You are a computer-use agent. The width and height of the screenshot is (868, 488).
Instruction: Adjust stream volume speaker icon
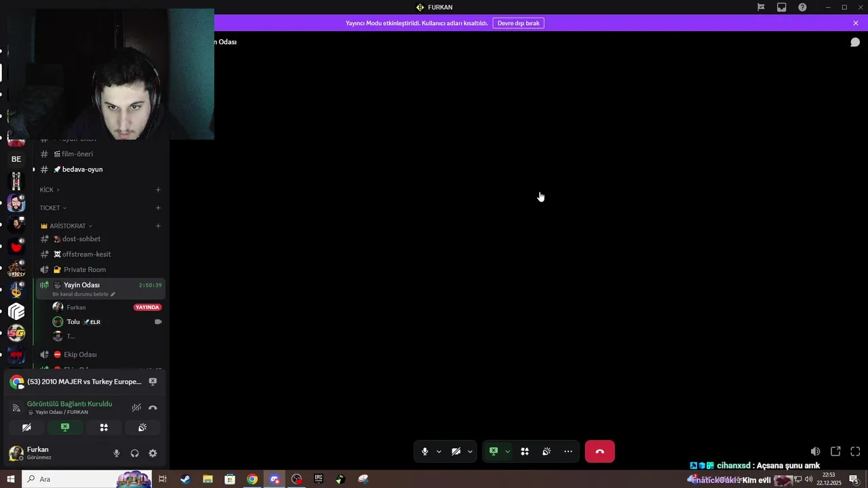815,451
